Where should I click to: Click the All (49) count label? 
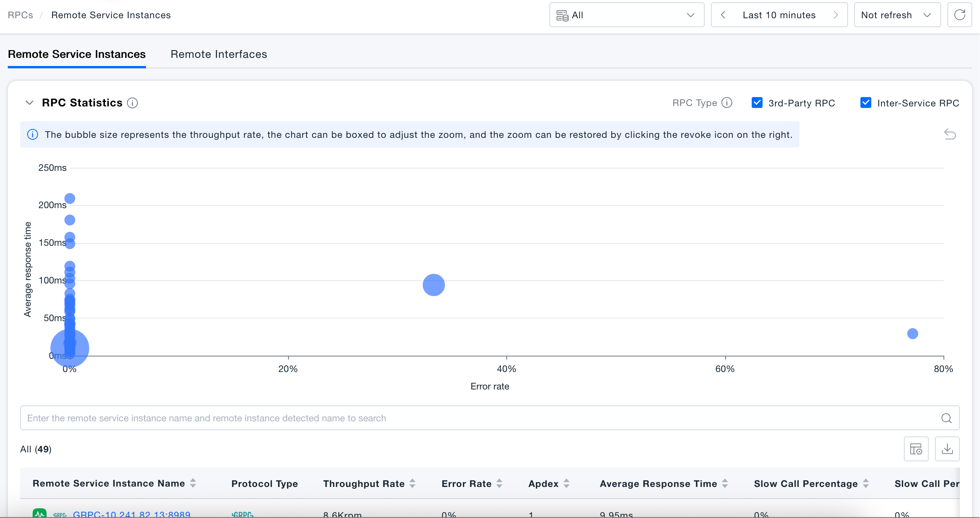(36, 449)
